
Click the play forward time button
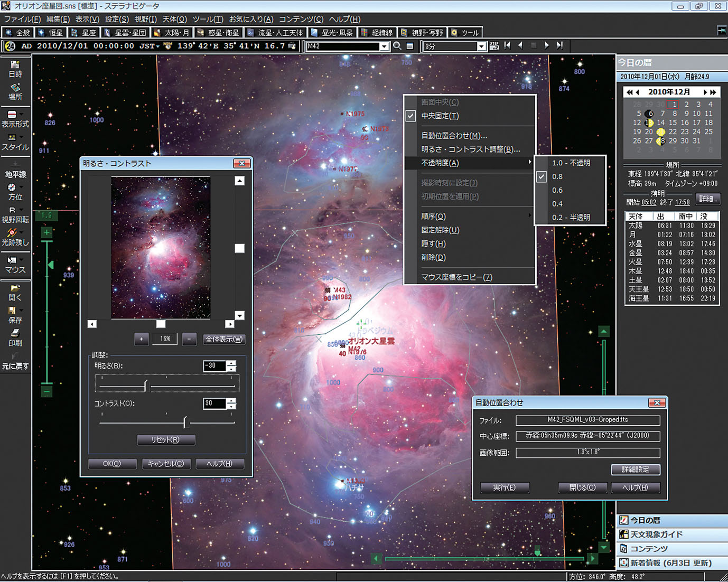[546, 45]
